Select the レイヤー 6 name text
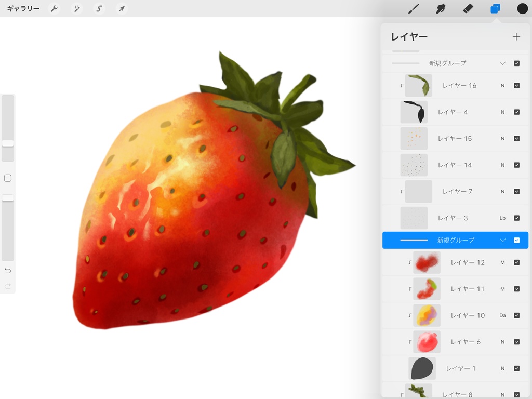The height and width of the screenshot is (399, 532). pyautogui.click(x=465, y=342)
